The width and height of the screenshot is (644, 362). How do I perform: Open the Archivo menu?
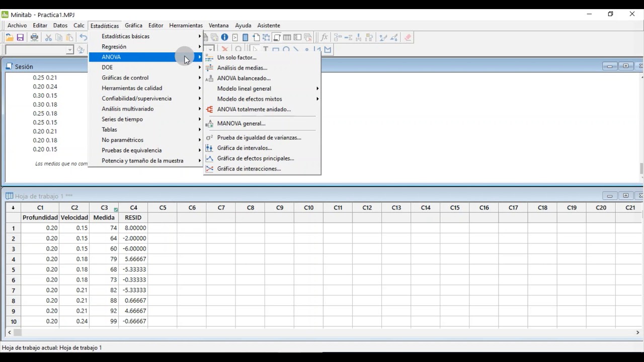coord(17,25)
